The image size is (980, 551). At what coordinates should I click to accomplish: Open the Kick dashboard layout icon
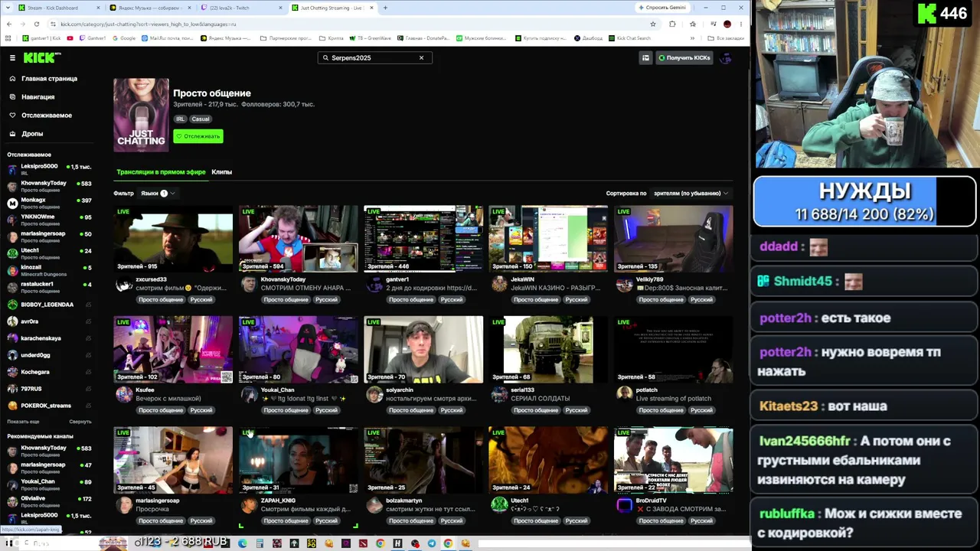[x=645, y=57]
